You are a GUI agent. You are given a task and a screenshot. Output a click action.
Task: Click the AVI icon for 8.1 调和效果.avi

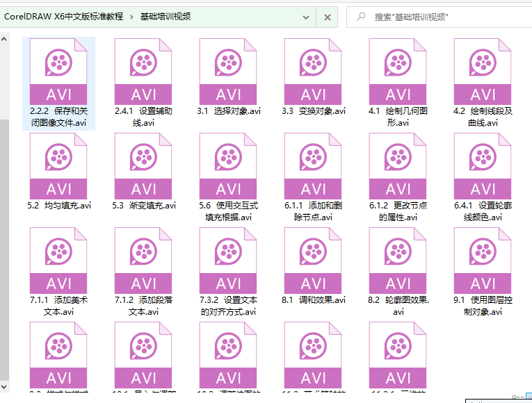313,261
